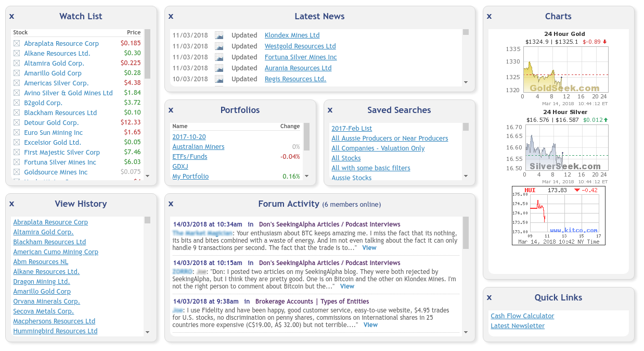
Task: Close the Forum Activity panel
Action: 171,204
